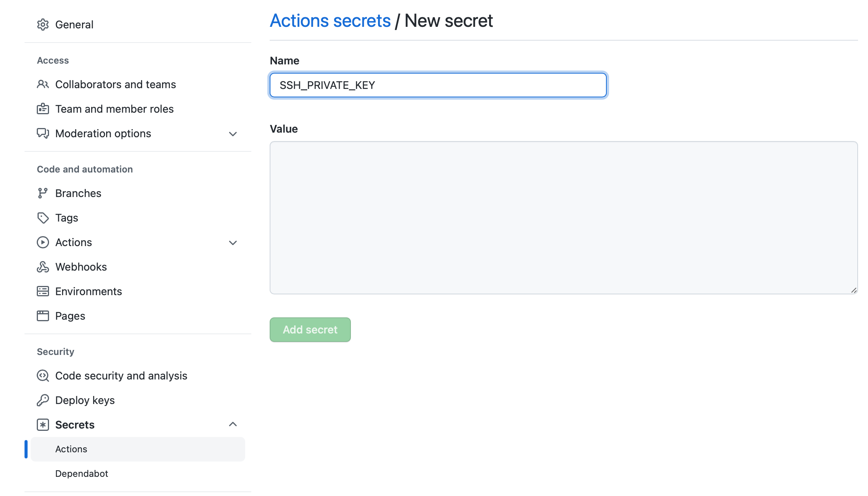Click the Add secret button
This screenshot has height=496, width=868.
[x=310, y=330]
